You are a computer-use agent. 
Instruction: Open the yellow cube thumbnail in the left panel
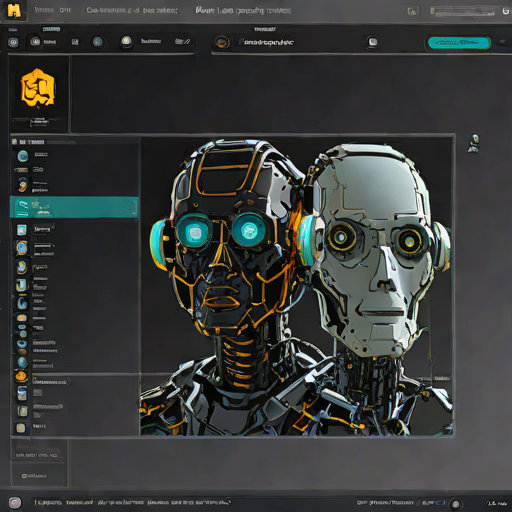[38, 88]
